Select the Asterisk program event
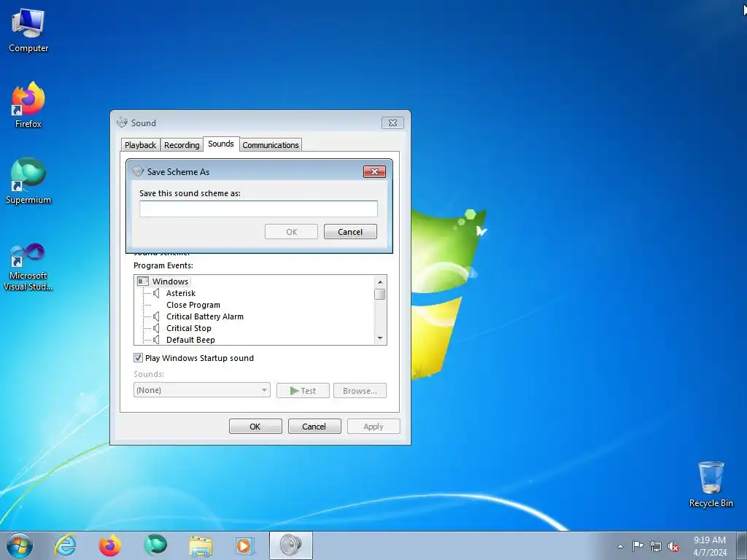This screenshot has width=747, height=560. pos(181,293)
